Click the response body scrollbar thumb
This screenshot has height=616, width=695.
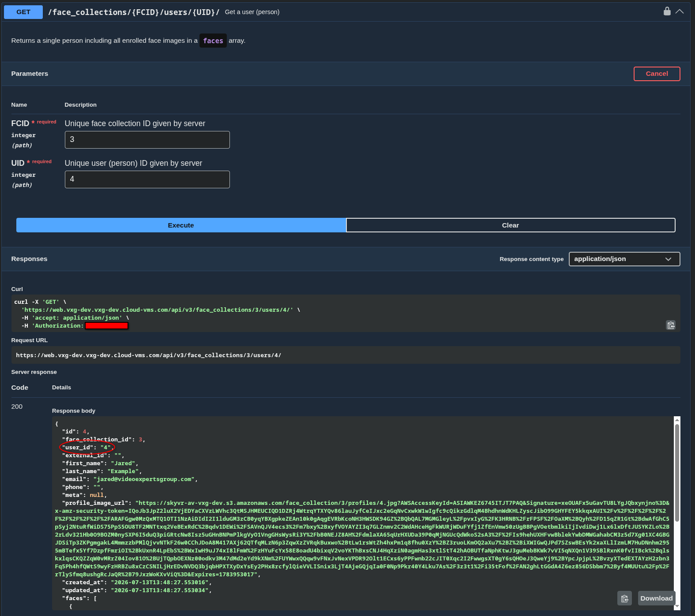(x=677, y=472)
